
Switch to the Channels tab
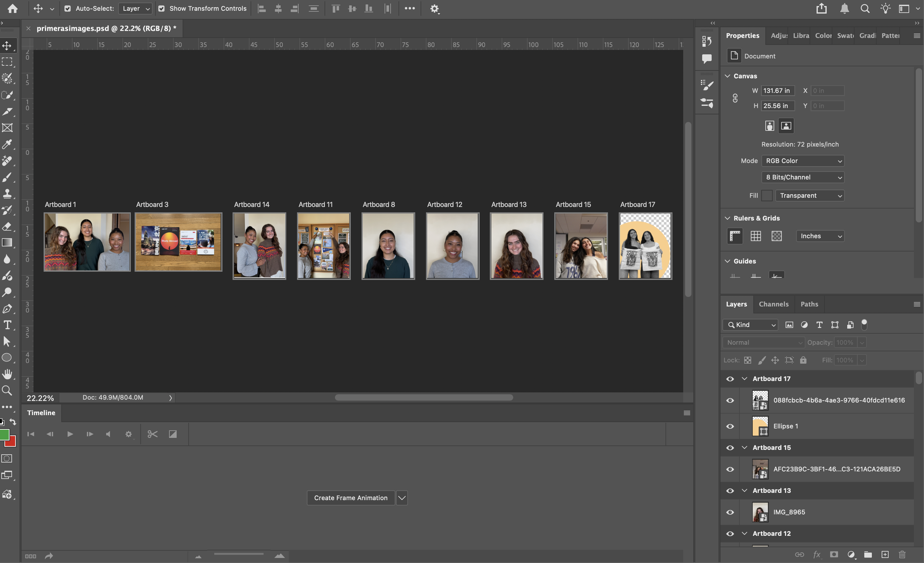pos(774,304)
